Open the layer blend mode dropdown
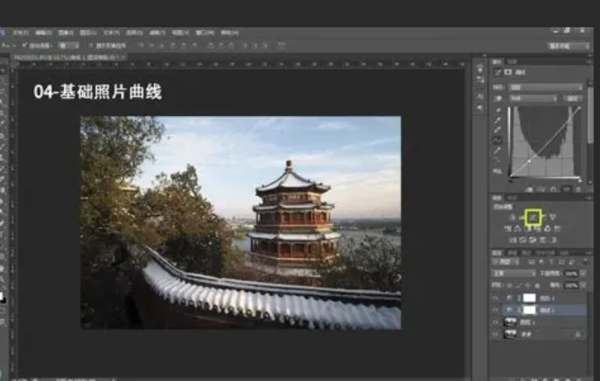This screenshot has width=600, height=381. click(x=514, y=274)
